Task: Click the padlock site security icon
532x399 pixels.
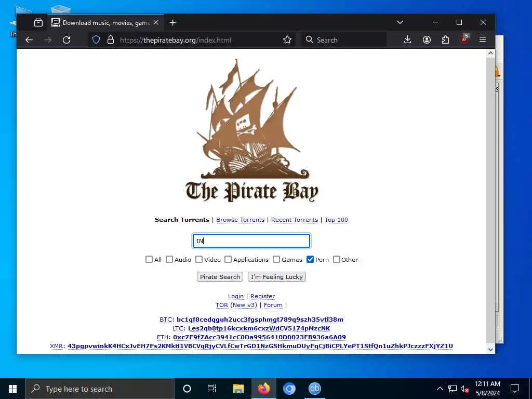Action: coord(111,40)
